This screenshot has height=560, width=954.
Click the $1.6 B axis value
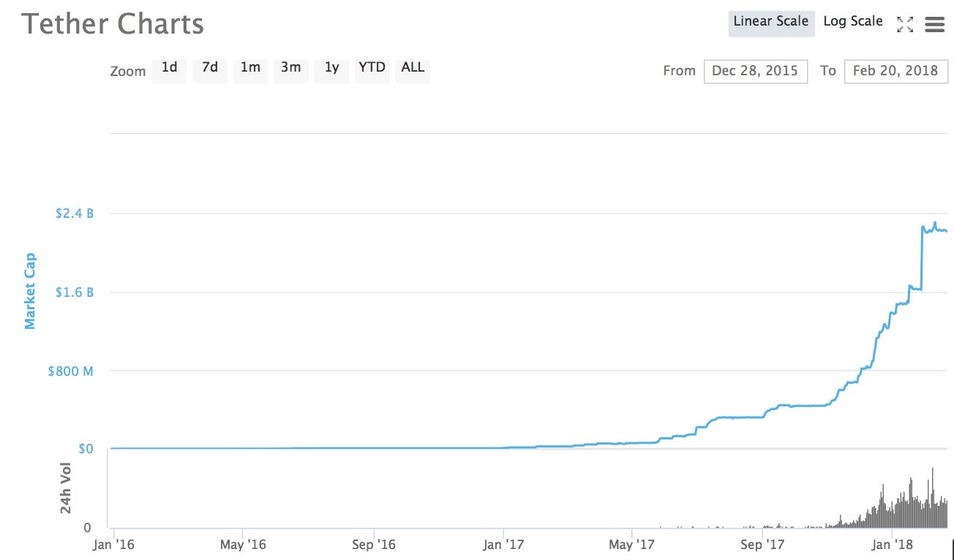(73, 292)
